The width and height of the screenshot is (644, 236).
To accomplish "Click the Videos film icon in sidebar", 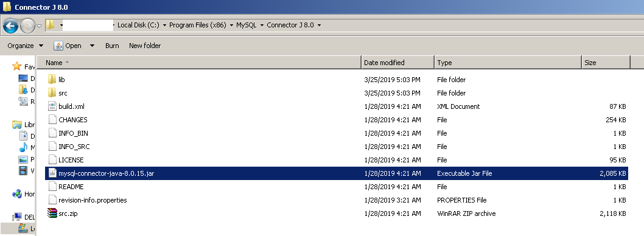I will click(x=23, y=171).
